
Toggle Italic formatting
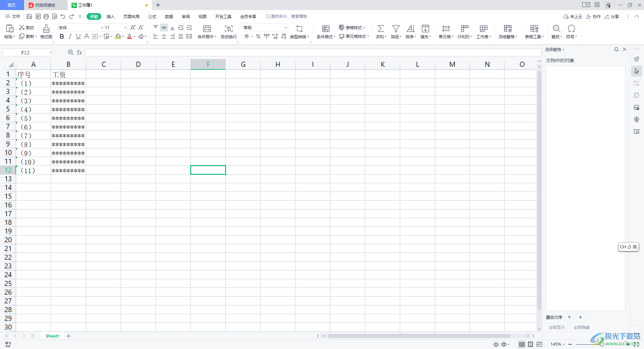tap(70, 36)
